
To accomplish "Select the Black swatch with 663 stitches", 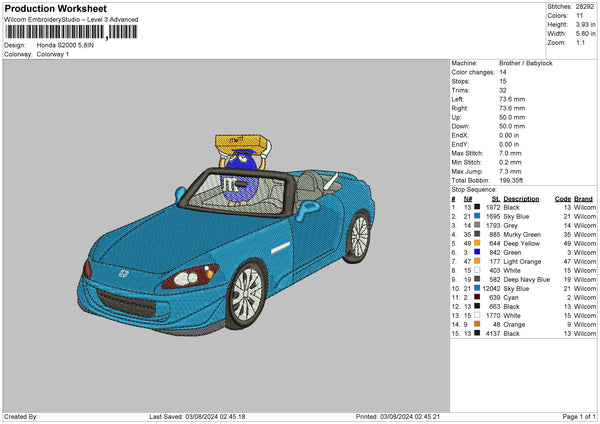I will pos(477,306).
